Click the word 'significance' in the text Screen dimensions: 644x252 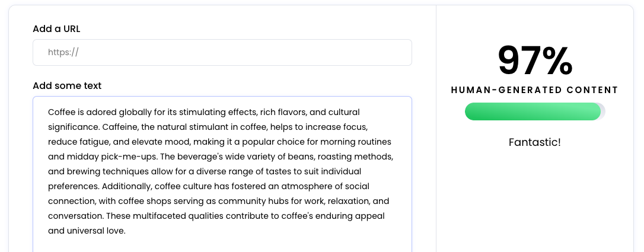point(74,127)
